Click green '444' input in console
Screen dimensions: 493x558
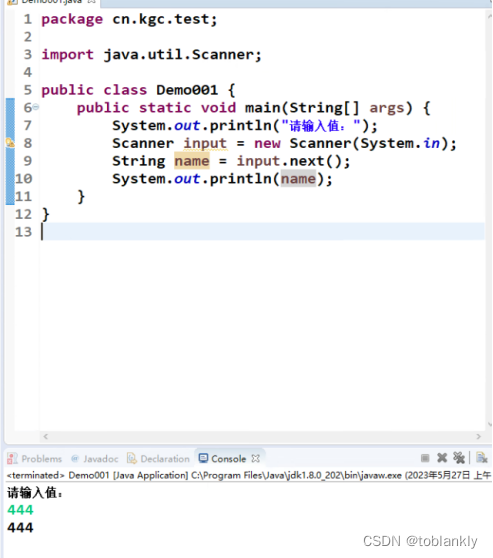(20, 510)
